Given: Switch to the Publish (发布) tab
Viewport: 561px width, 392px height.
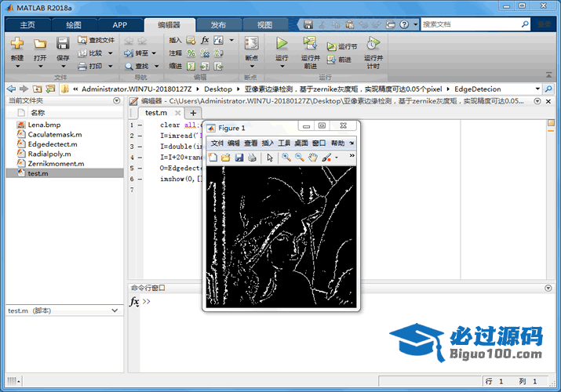Looking at the screenshot, I should coord(218,24).
